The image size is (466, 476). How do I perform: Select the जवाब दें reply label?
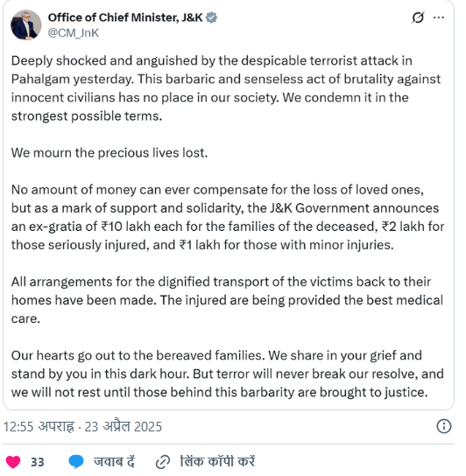pos(114,462)
